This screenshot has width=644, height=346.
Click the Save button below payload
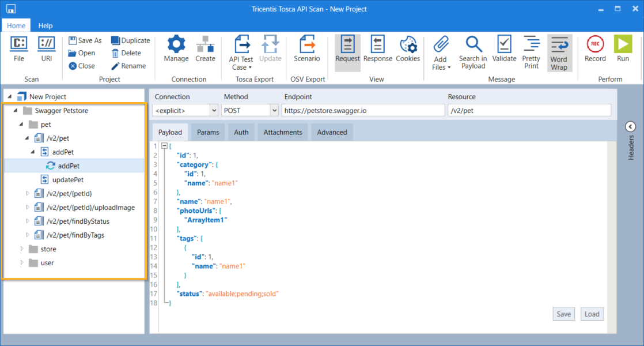pyautogui.click(x=563, y=314)
